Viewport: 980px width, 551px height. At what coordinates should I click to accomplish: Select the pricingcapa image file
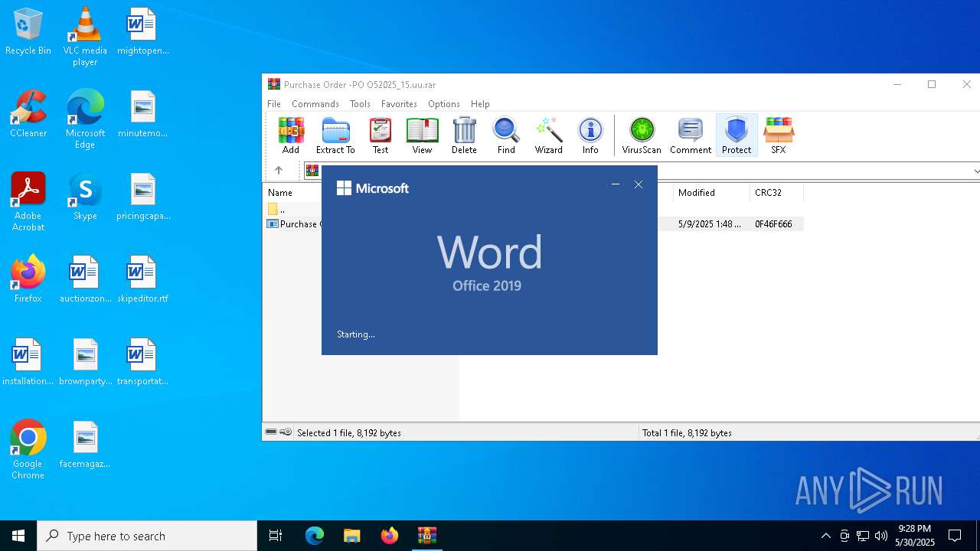(142, 197)
